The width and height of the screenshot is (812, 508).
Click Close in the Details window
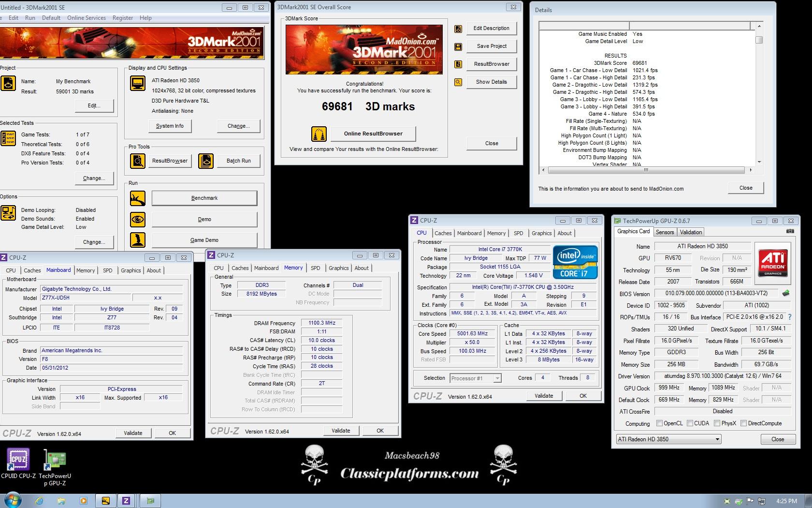(746, 188)
